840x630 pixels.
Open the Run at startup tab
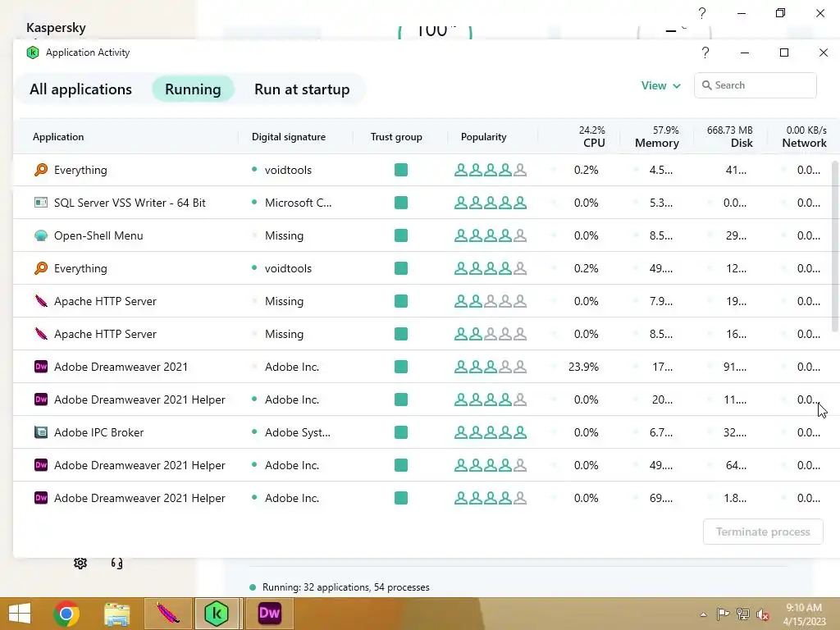302,89
